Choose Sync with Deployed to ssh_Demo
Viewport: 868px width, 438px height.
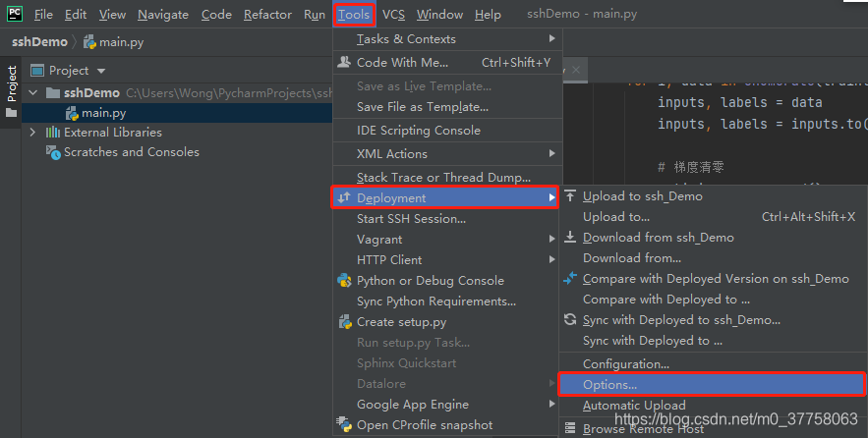[713, 319]
